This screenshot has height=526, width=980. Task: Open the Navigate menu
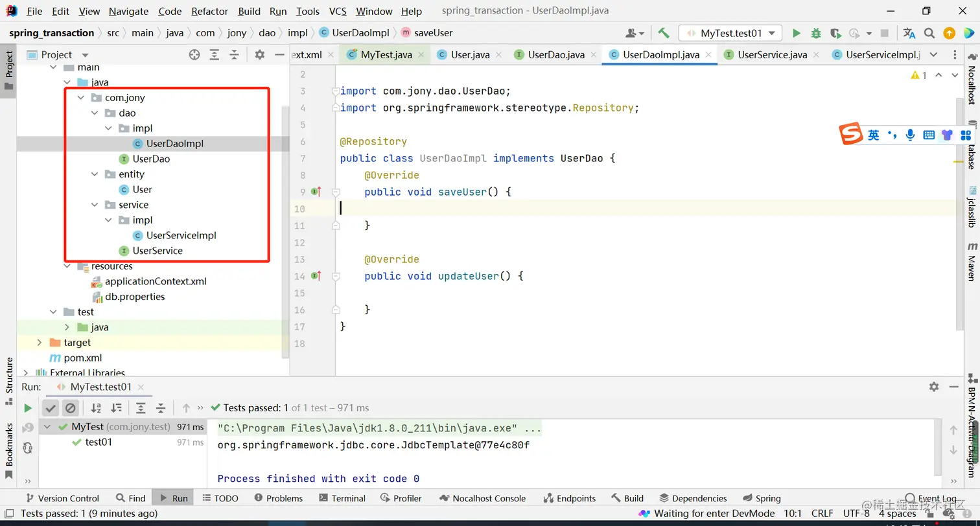coord(128,11)
